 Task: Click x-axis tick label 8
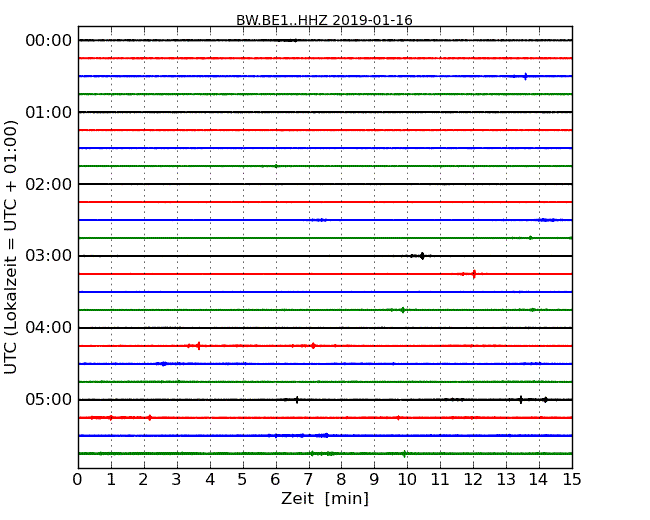(341, 480)
